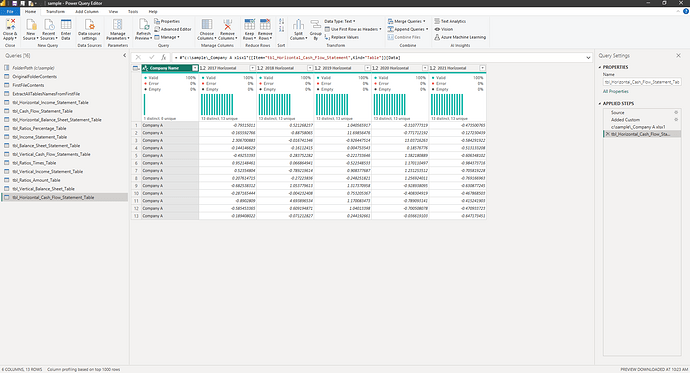The width and height of the screenshot is (690, 373).
Task: Click the gear next to the Source step
Action: click(676, 113)
